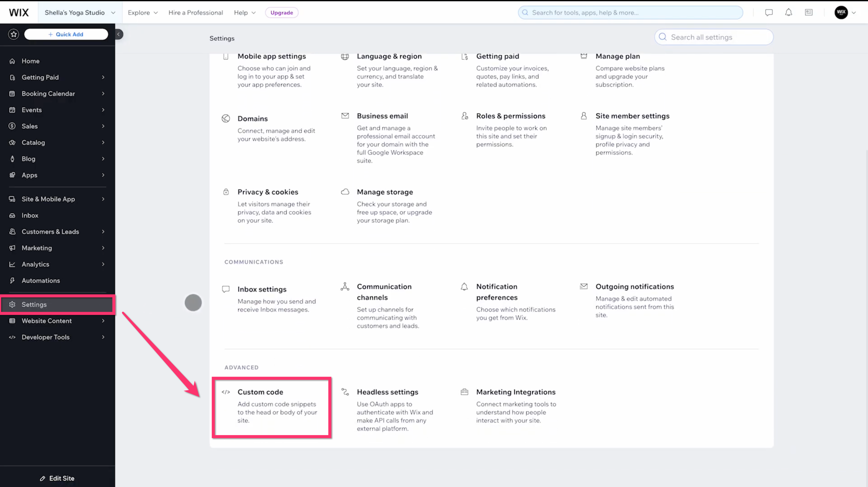Click the Custom code brackets icon
Screen dimensions: 868x487
point(226,392)
